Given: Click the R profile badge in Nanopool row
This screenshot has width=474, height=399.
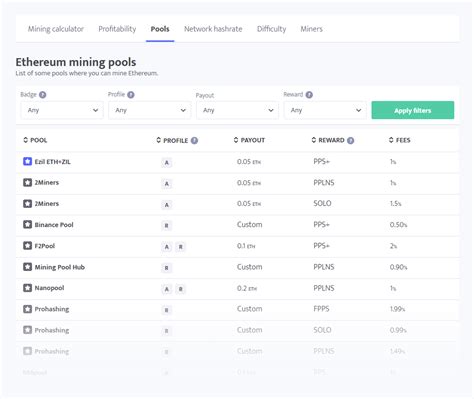Looking at the screenshot, I should (x=180, y=289).
